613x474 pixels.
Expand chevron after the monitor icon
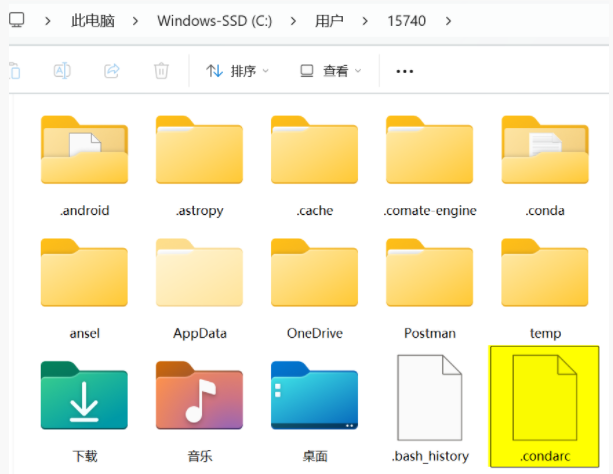48,21
